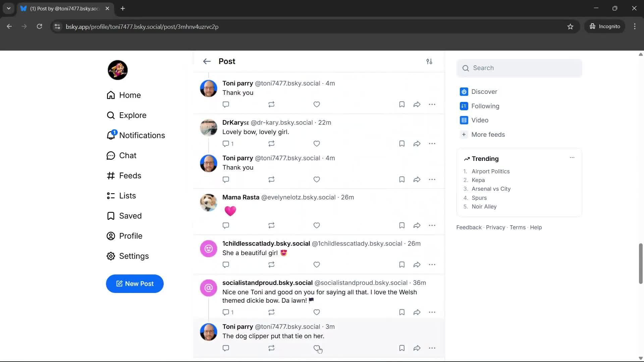The width and height of the screenshot is (644, 362).
Task: Like 'The dog clipper' reply by Toni parry
Action: pos(316,348)
